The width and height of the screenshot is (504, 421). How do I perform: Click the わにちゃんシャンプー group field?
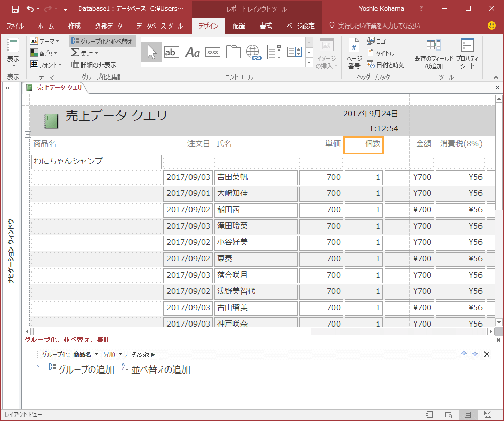96,162
